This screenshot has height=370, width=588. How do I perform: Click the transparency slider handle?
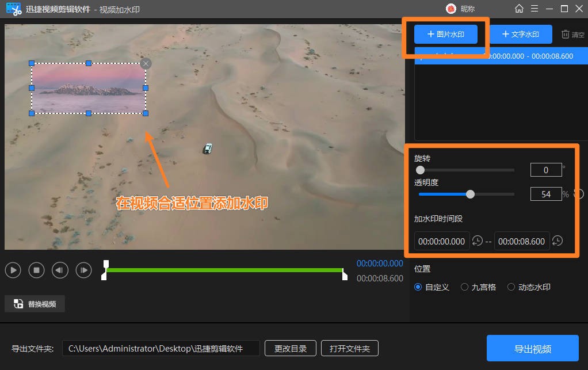pos(470,194)
